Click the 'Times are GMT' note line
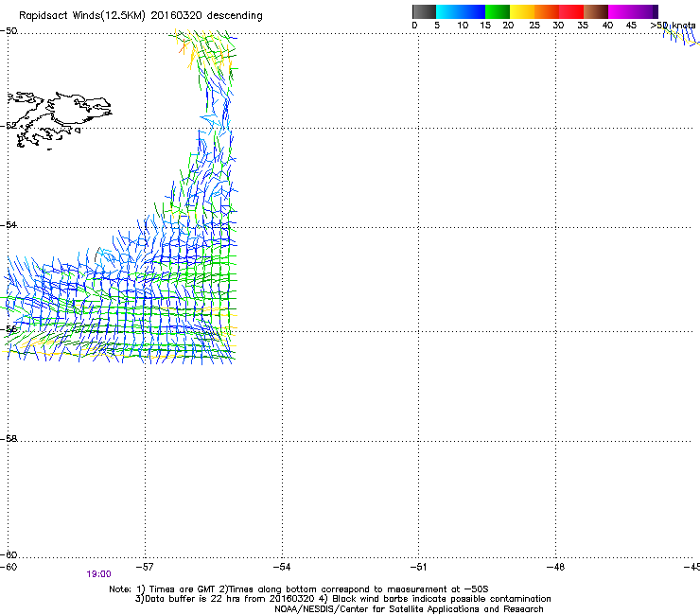The width and height of the screenshot is (700, 615). (x=299, y=589)
